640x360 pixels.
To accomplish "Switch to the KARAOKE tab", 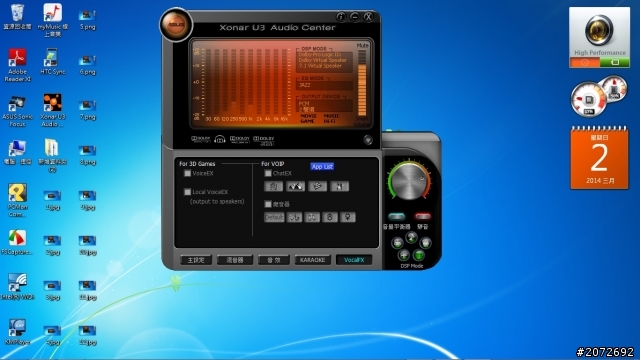I will click(312, 260).
